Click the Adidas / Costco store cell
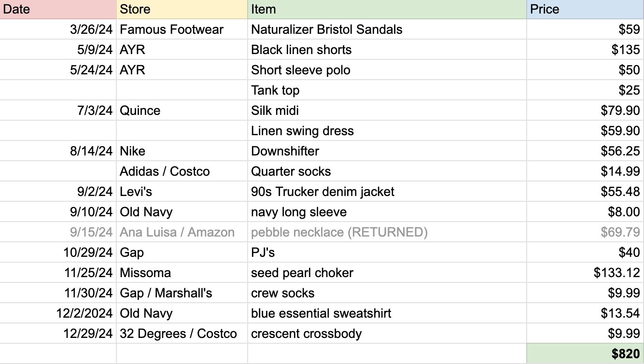Screen dimensions: 644x364 point(182,171)
